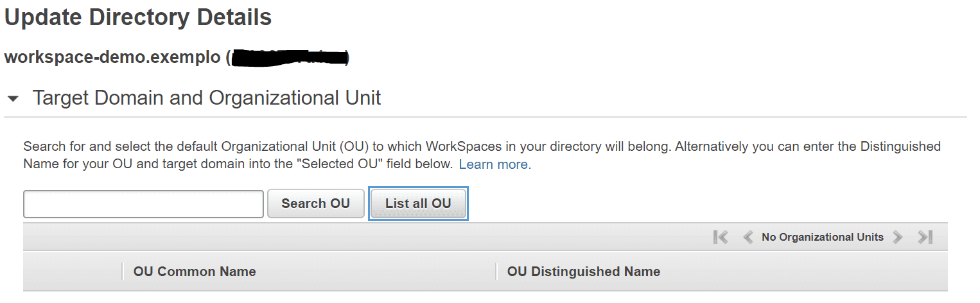Screen dimensions: 980x303
Task: Select the workspace-demo.exemplo directory name
Action: point(112,57)
